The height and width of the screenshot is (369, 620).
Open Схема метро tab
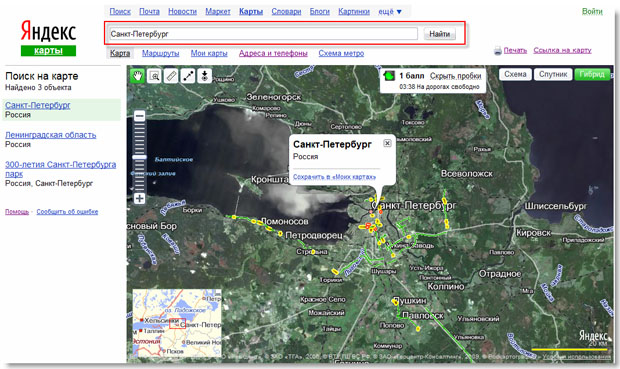tap(341, 53)
